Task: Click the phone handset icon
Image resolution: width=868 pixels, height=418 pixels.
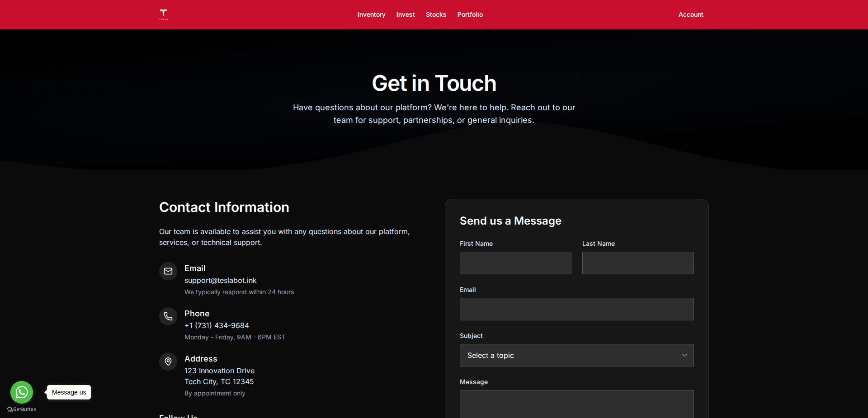Action: click(x=168, y=316)
